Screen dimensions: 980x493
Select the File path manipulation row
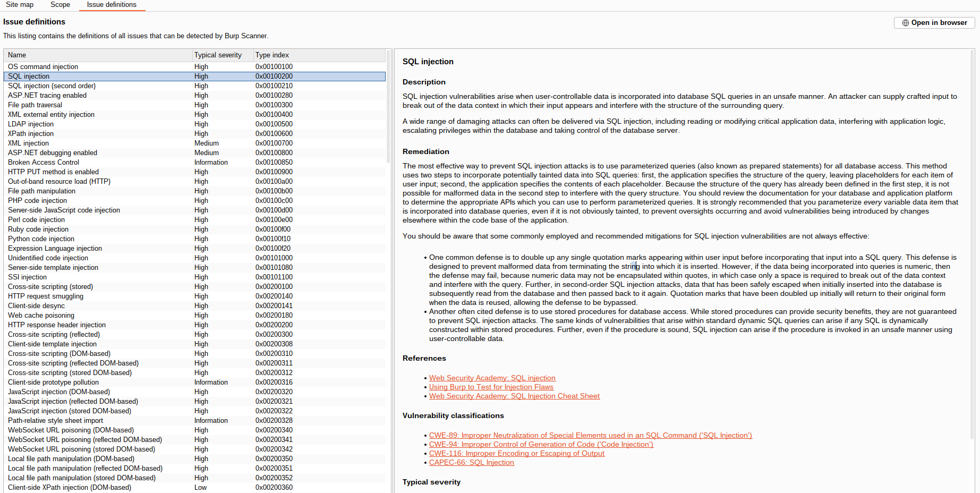click(x=194, y=191)
